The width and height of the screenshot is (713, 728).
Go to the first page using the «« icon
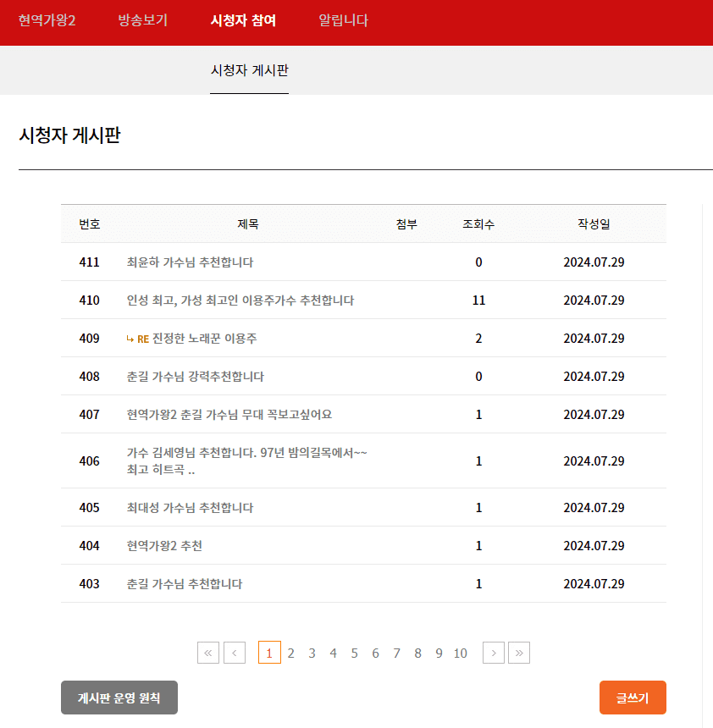tap(207, 653)
